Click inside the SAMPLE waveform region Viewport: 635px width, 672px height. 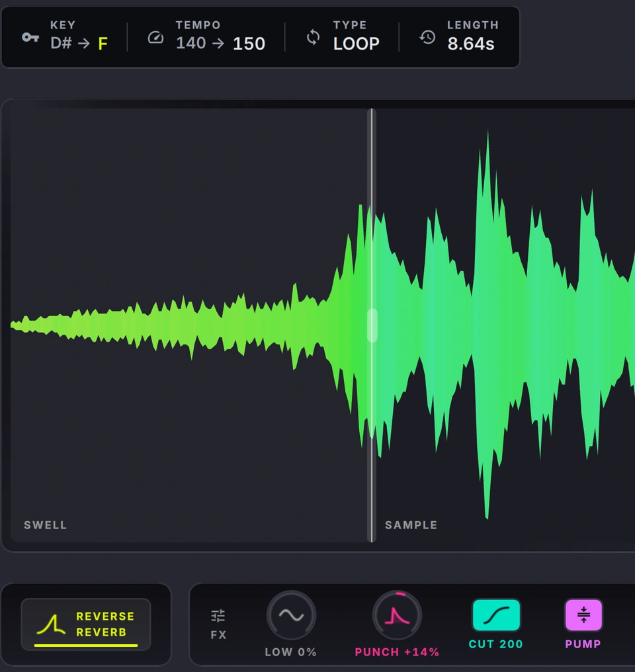505,325
